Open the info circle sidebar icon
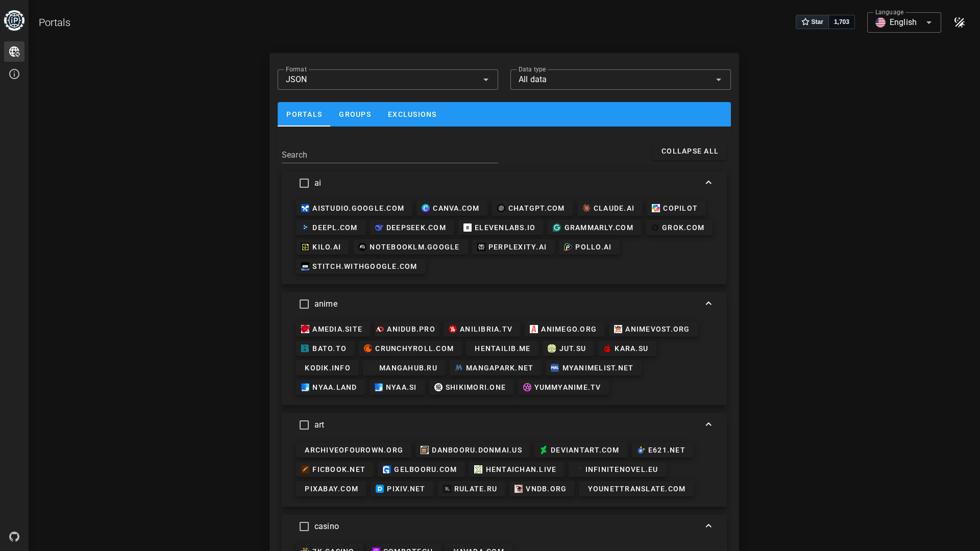The width and height of the screenshot is (980, 551). click(14, 74)
